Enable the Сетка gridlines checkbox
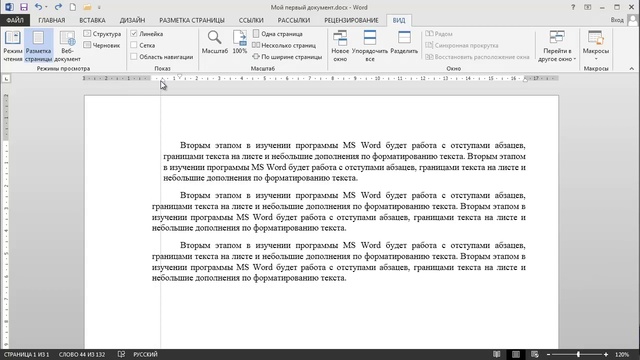Image resolution: width=640 pixels, height=360 pixels. (133, 45)
